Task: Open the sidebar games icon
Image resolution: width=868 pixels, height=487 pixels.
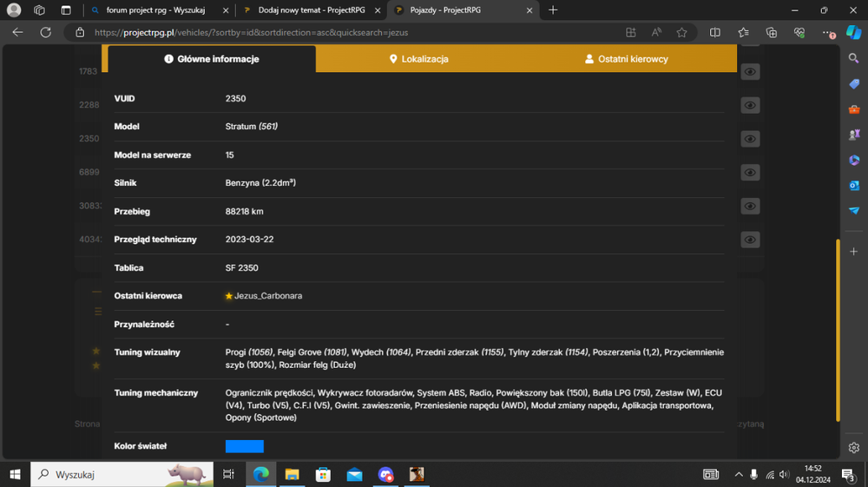Action: click(x=853, y=135)
